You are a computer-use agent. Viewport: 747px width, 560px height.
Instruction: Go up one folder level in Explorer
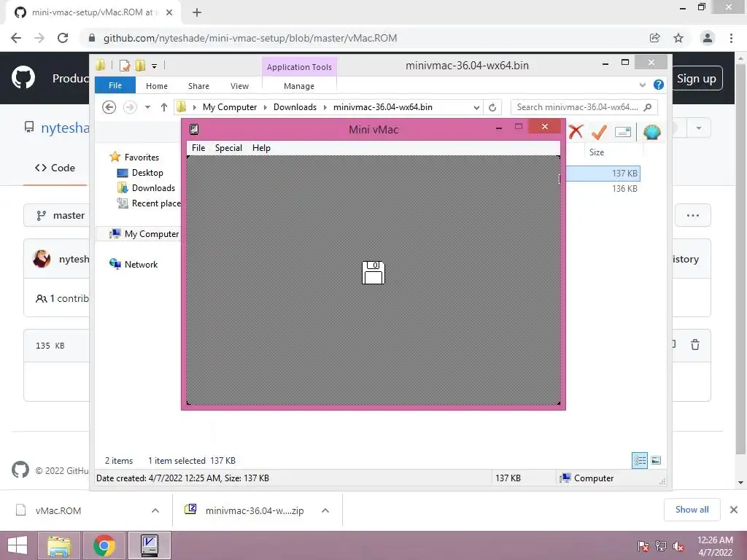pos(164,107)
